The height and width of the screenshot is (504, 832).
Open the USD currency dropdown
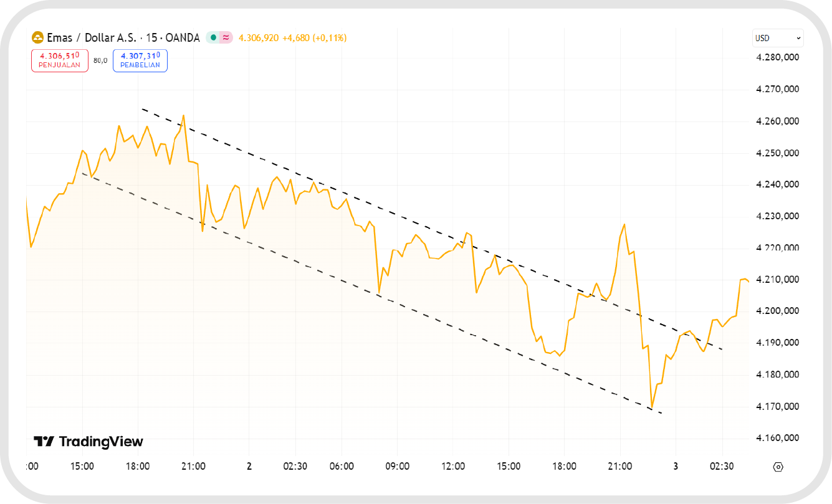tap(777, 38)
